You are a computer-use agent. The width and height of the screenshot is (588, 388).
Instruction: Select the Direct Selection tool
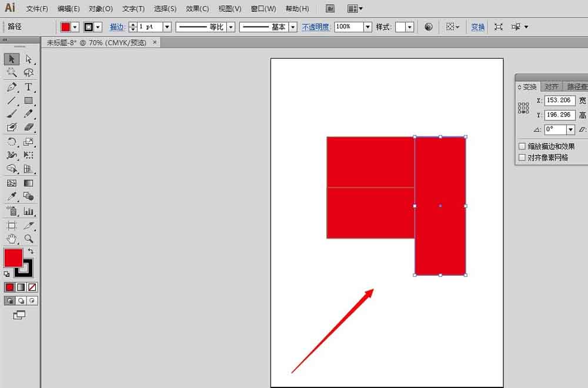pos(28,59)
